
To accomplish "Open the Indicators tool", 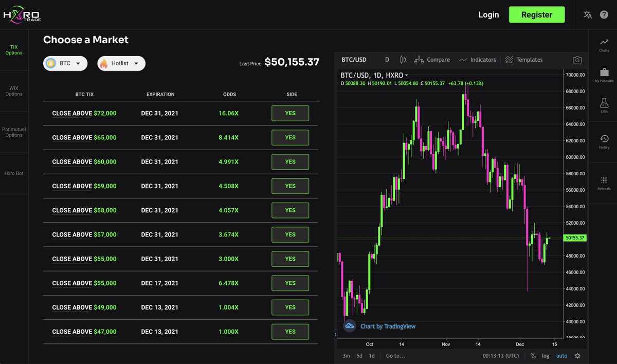I will click(x=477, y=60).
